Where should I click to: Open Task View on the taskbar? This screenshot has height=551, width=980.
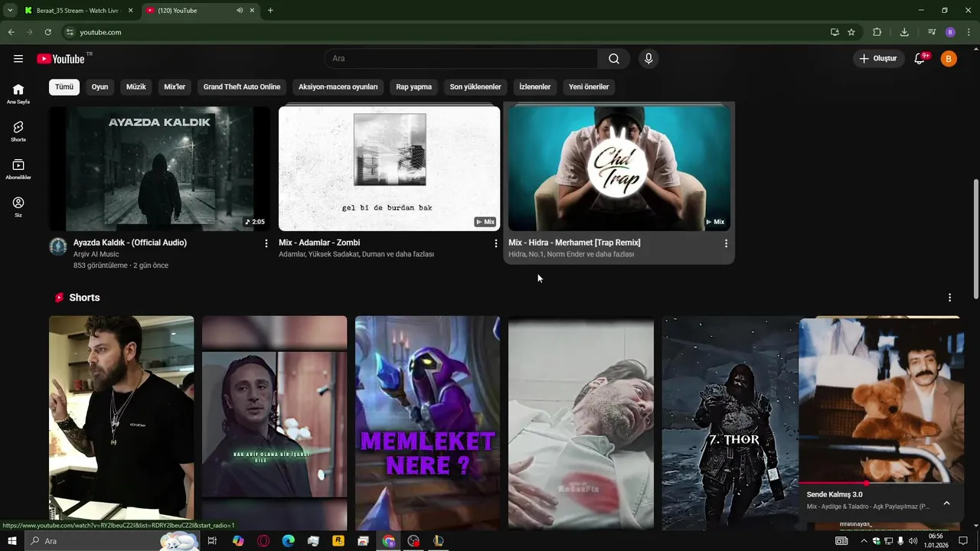coord(213,541)
